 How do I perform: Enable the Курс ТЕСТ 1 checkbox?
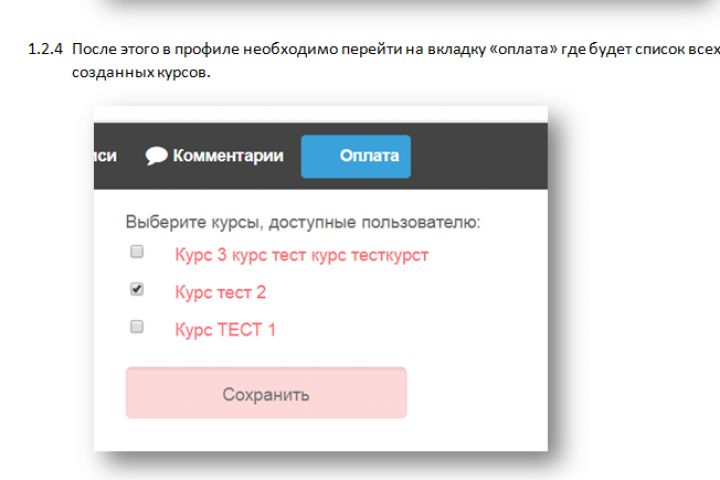[x=138, y=327]
